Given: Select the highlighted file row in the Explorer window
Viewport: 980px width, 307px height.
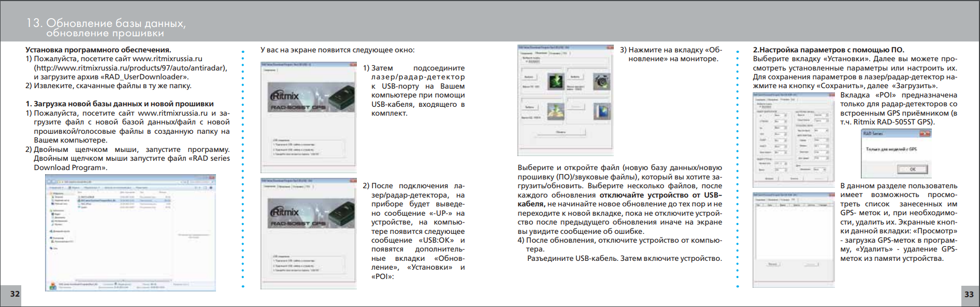Looking at the screenshot, I should pos(124,201).
